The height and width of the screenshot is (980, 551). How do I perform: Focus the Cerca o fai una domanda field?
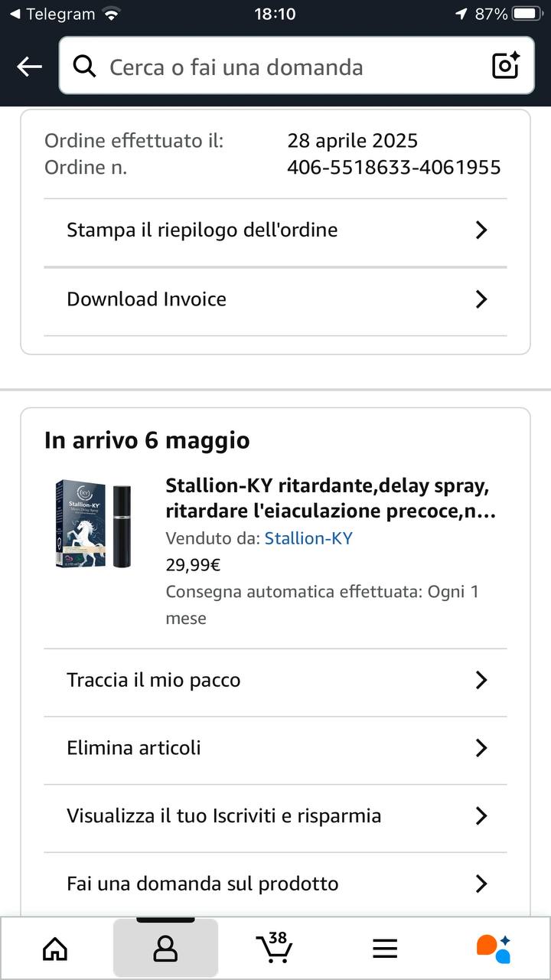pos(297,66)
